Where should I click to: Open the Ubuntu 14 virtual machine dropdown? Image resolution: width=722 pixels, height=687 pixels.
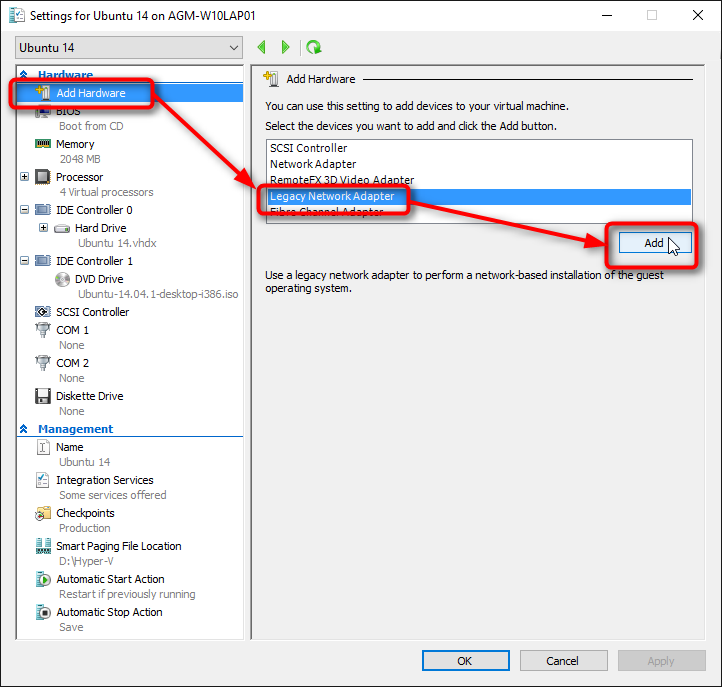coord(129,48)
